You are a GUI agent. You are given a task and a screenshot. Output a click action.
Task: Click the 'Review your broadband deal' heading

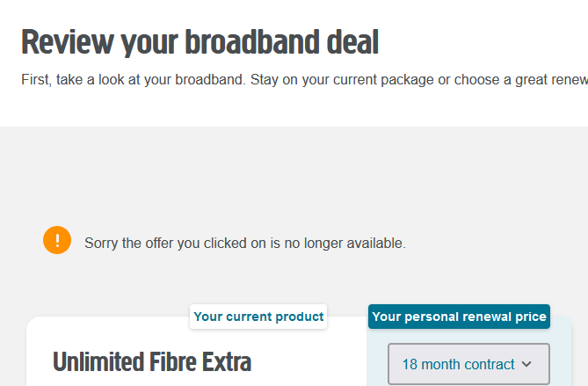200,42
